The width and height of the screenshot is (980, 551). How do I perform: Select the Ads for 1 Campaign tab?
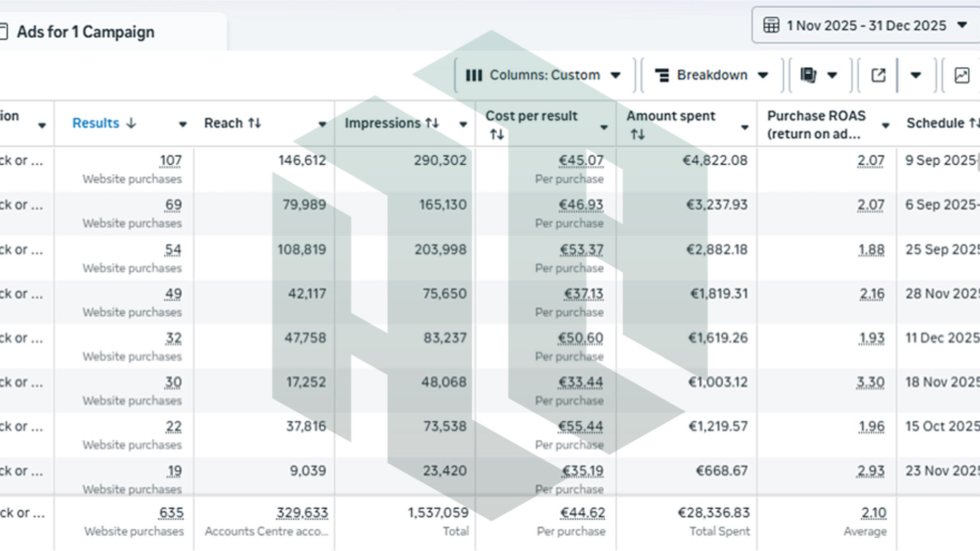[x=86, y=32]
